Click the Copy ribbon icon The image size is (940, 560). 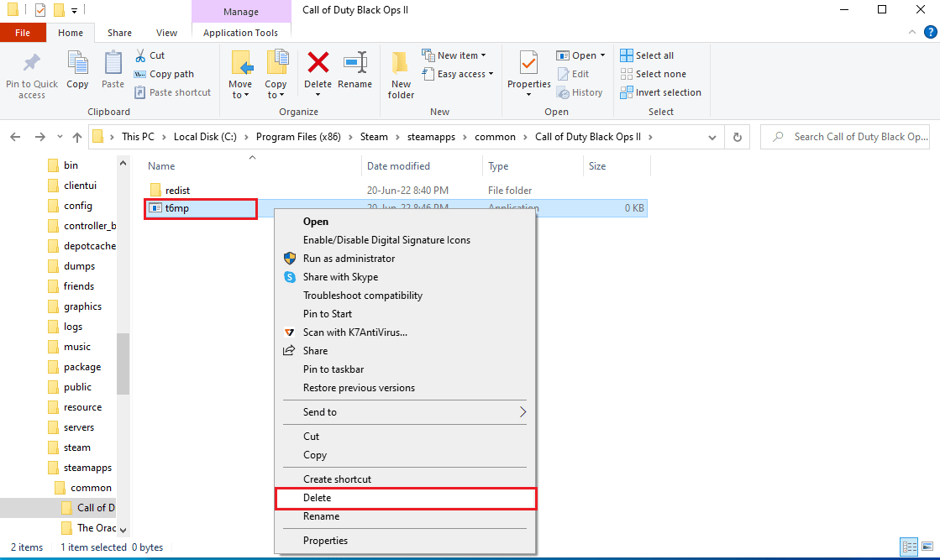[77, 63]
